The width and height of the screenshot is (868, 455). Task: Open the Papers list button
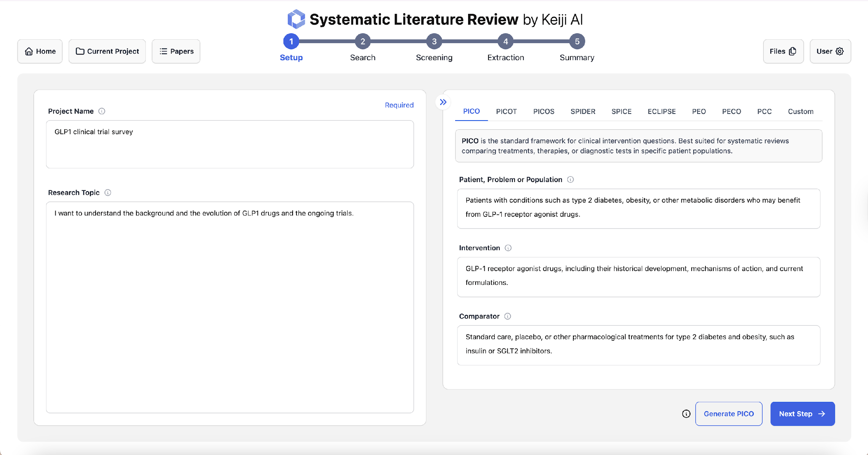[x=176, y=51]
